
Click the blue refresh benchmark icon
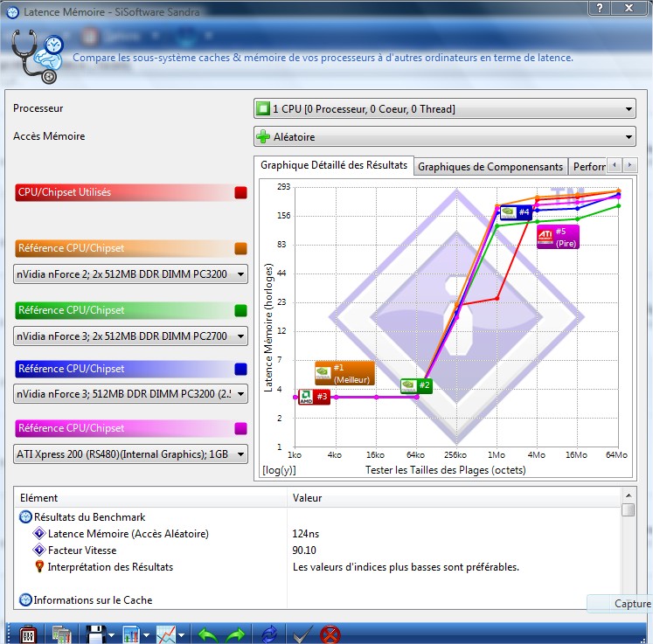click(269, 635)
